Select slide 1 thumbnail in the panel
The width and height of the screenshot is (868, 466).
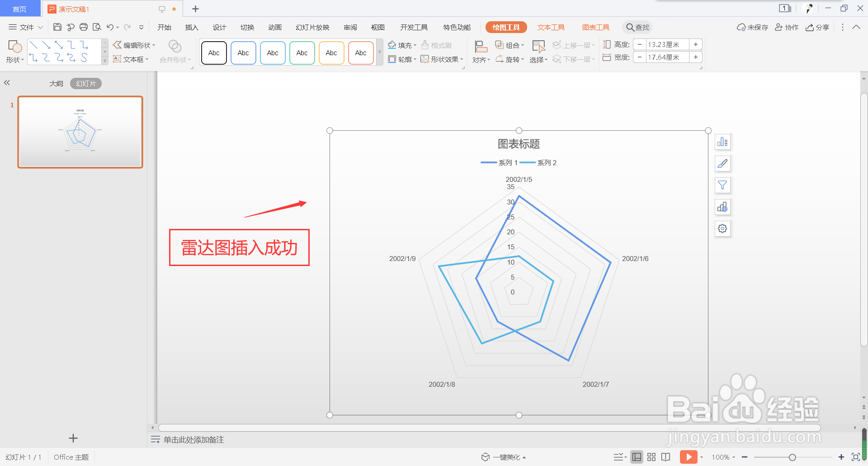tap(80, 132)
